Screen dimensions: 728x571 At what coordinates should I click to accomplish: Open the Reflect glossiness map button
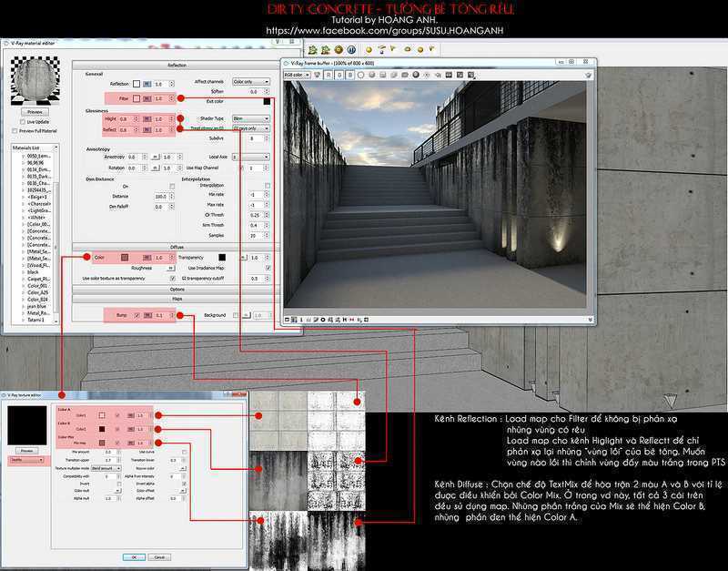[147, 130]
